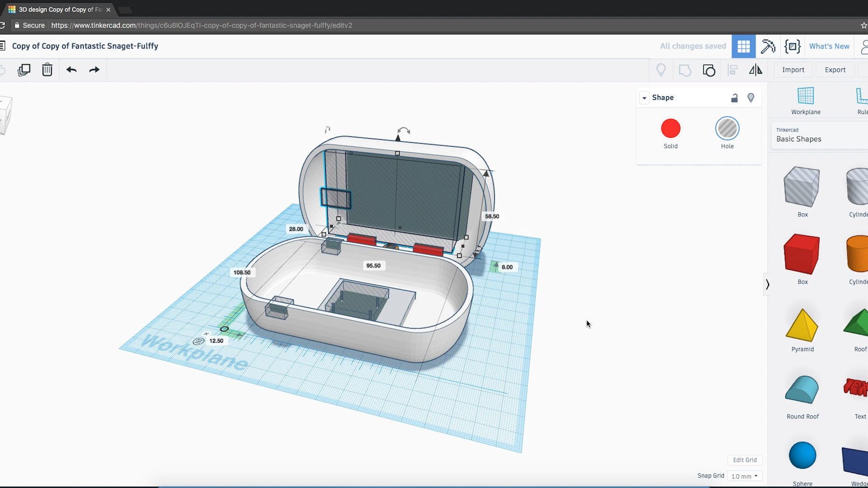Click the Export menu button

[835, 70]
